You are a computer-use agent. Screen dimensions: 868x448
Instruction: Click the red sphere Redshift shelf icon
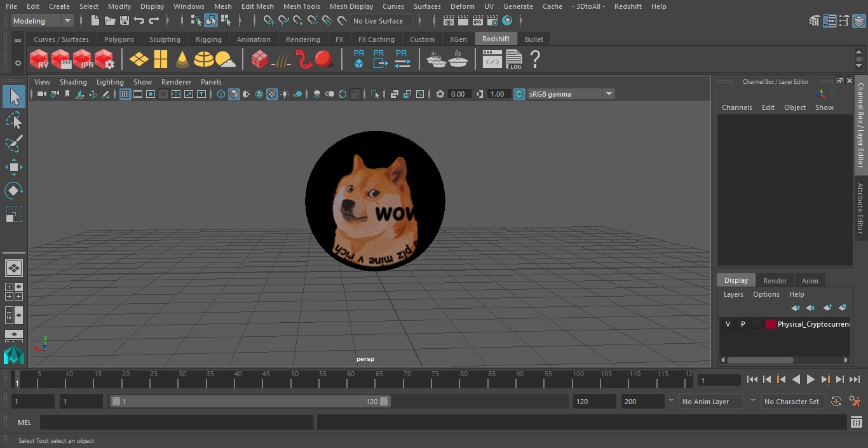point(324,60)
